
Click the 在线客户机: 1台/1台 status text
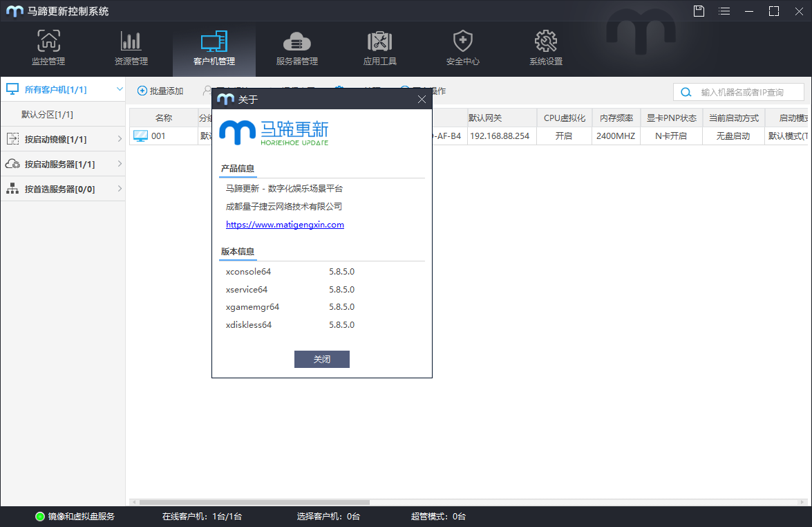(202, 517)
